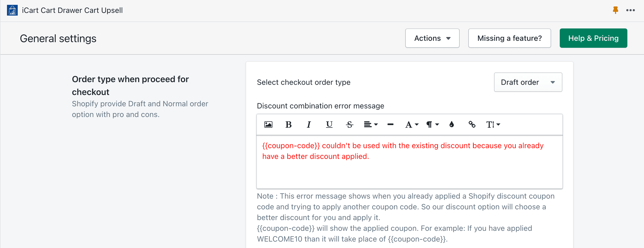Click the Select checkout order type label
The width and height of the screenshot is (644, 248).
click(x=303, y=82)
